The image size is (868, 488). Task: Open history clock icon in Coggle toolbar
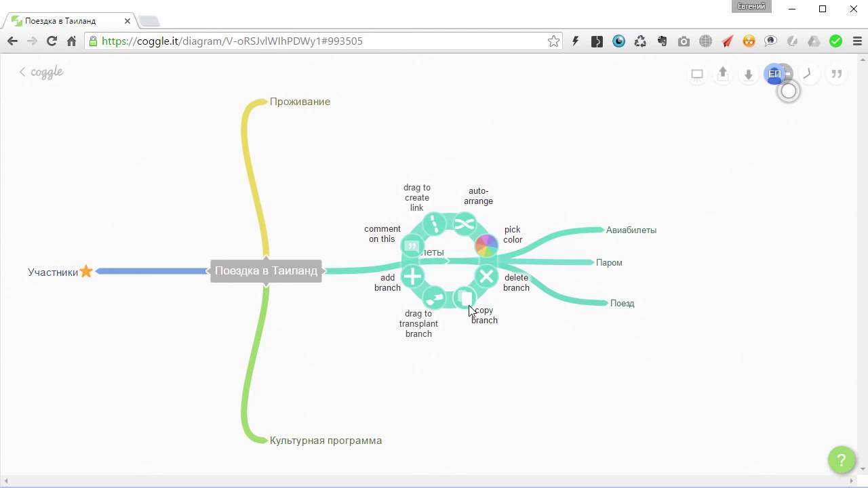[x=808, y=74]
